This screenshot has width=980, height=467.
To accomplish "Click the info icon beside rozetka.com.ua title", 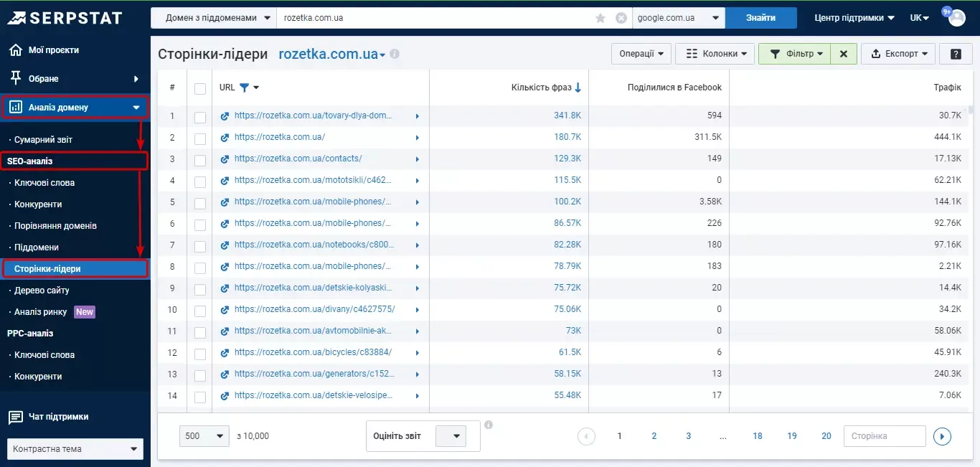I will [x=395, y=54].
